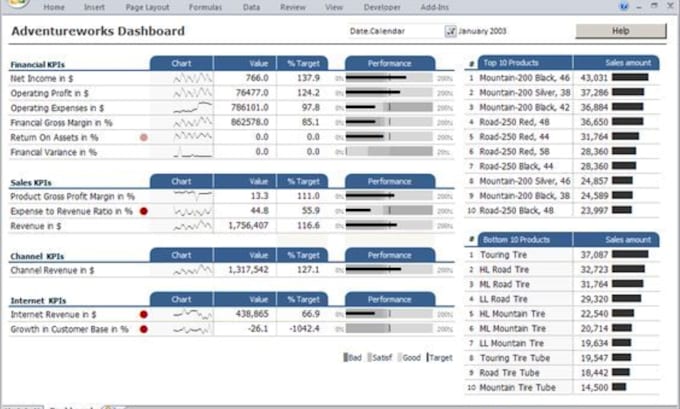The width and height of the screenshot is (680, 409).
Task: Click the Sales KPIs section heading
Action: (31, 183)
